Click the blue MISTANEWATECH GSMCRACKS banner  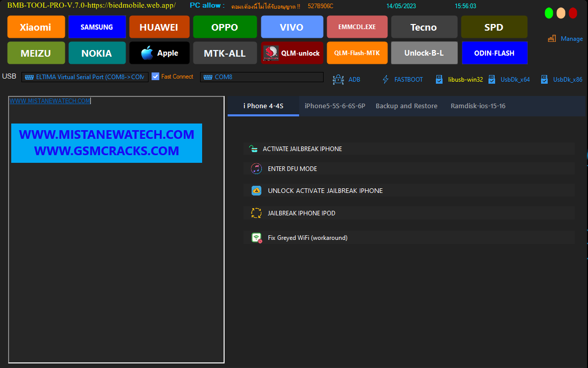pos(107,143)
